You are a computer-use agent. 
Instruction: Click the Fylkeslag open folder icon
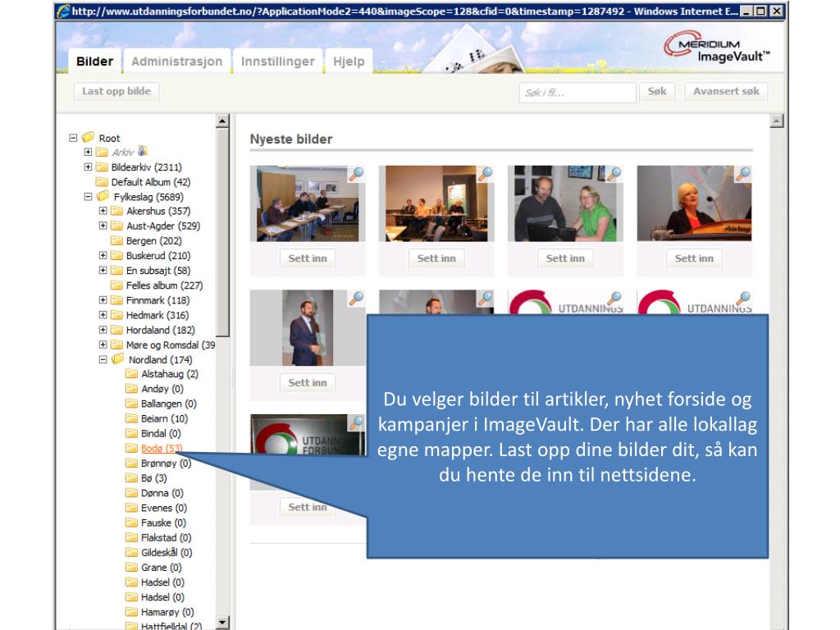(103, 196)
